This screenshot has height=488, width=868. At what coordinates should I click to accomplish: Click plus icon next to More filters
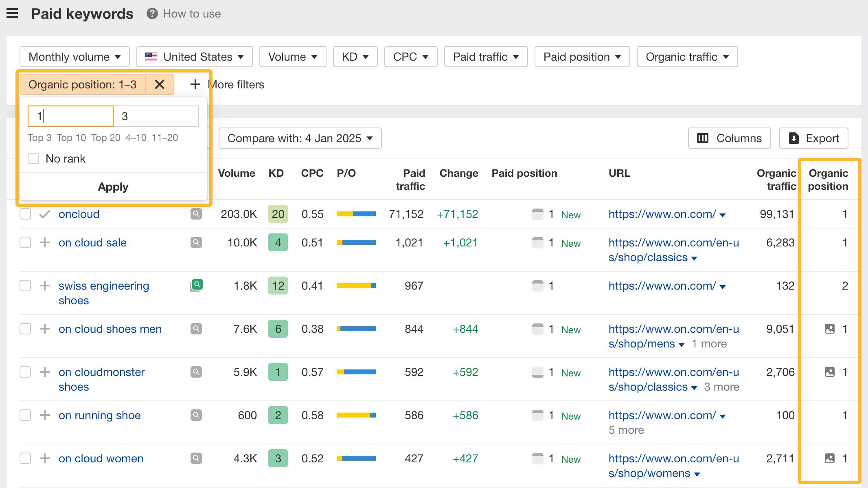pos(195,84)
